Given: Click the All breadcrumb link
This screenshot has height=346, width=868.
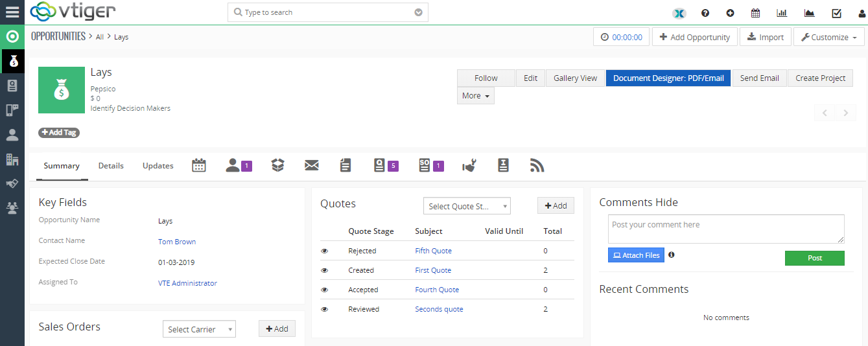Looking at the screenshot, I should coord(100,37).
